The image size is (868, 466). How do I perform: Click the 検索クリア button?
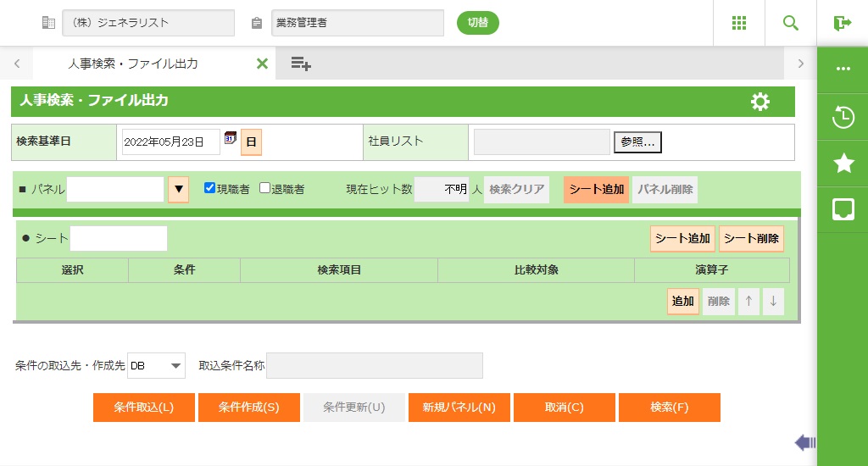pos(516,189)
